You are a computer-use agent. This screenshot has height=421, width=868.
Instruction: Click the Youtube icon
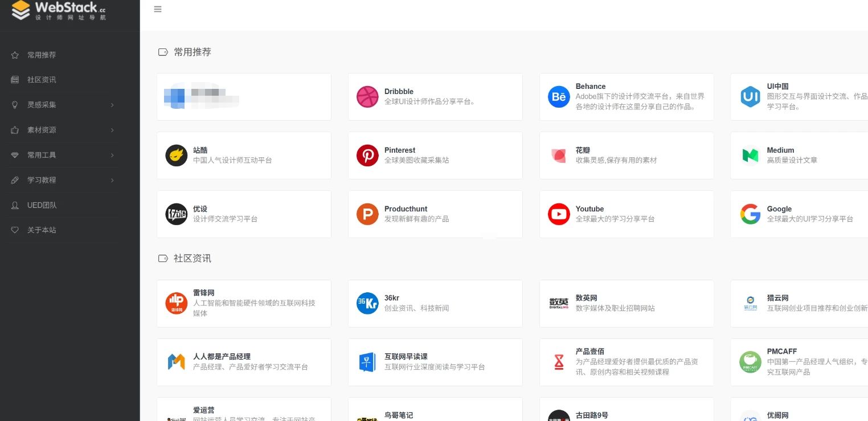tap(559, 214)
